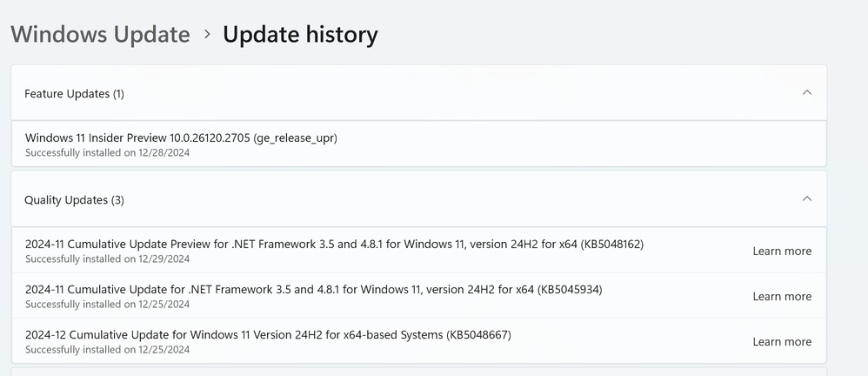This screenshot has height=376, width=868.
Task: Select the KB5045934 .NET Framework update
Action: pyautogui.click(x=313, y=289)
